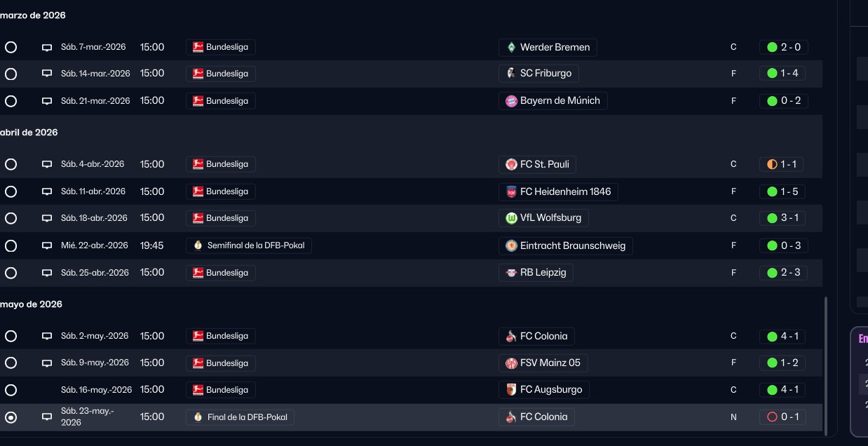The height and width of the screenshot is (446, 868).
Task: Click TV broadcast icon for 7-mar match
Action: pyautogui.click(x=47, y=48)
